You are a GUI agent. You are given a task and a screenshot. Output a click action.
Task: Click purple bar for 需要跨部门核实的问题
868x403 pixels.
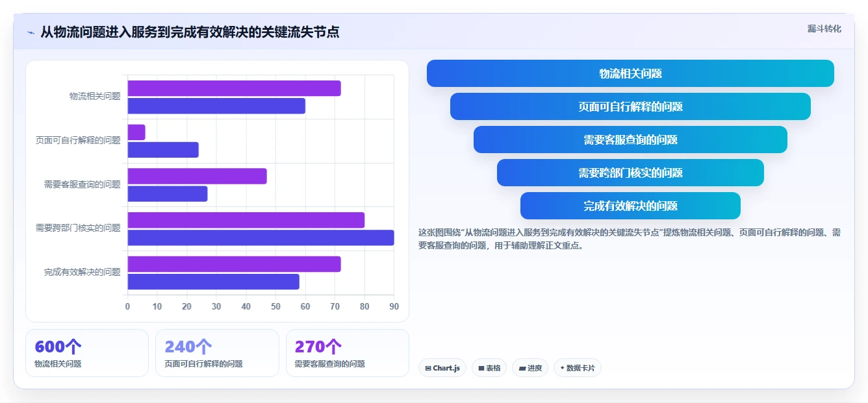(246, 220)
